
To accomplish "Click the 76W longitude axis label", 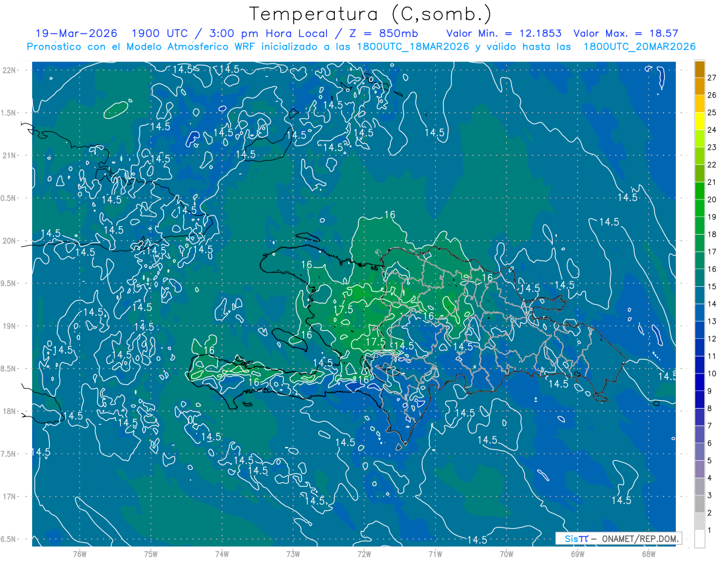I will click(79, 554).
